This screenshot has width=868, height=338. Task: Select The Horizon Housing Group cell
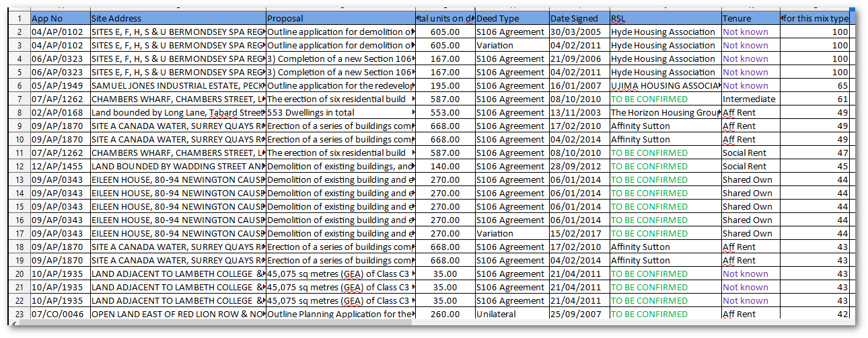tap(665, 113)
